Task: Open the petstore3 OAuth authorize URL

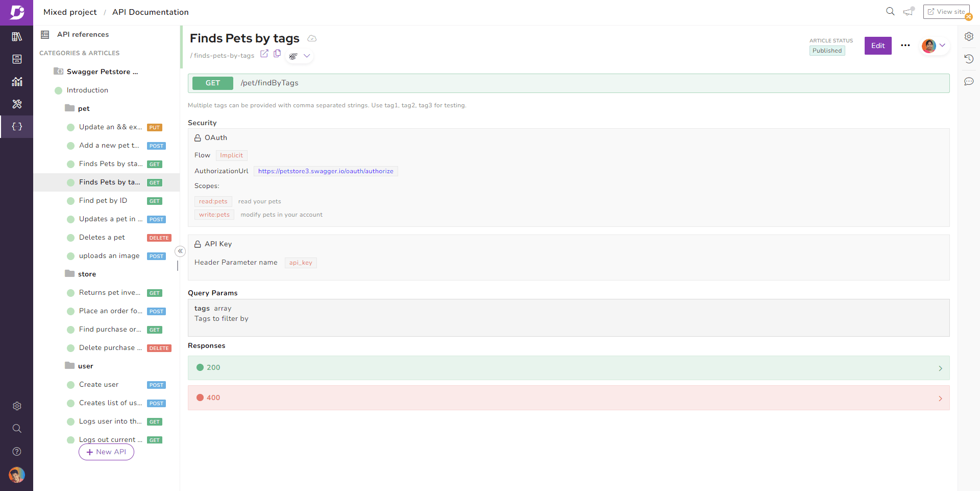Action: 326,171
